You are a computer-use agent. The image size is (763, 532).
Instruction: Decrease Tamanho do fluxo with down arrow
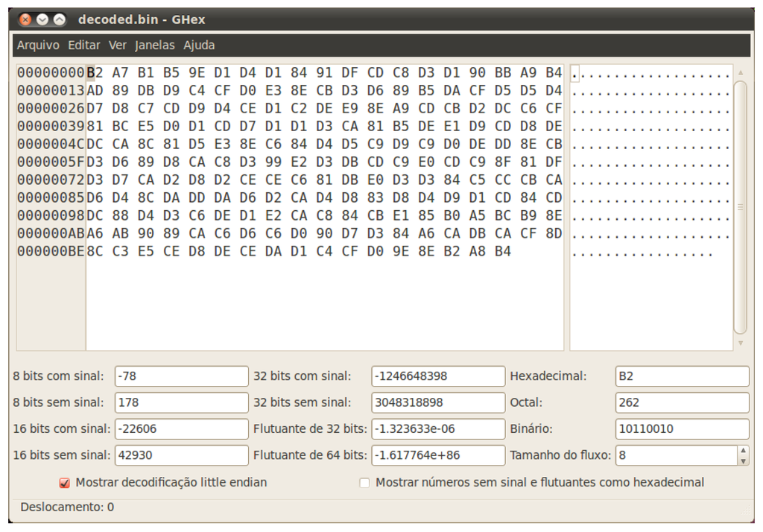pos(742,460)
